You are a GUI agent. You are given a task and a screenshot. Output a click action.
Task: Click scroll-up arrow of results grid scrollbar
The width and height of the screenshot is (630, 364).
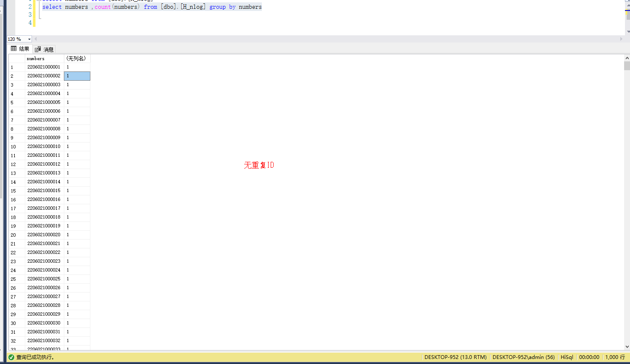point(627,58)
